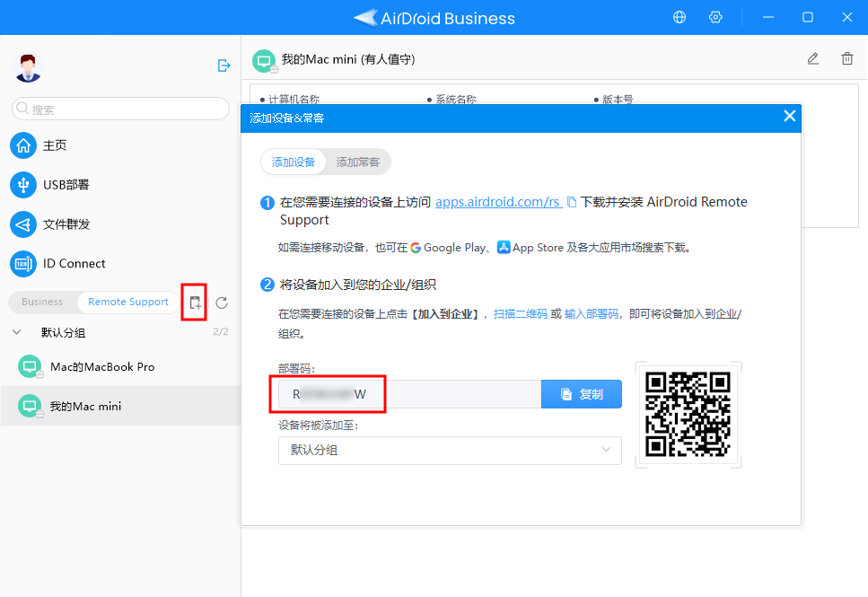Viewport: 868px width, 597px height.
Task: Select 我的Mac mini device in list
Action: (x=120, y=406)
